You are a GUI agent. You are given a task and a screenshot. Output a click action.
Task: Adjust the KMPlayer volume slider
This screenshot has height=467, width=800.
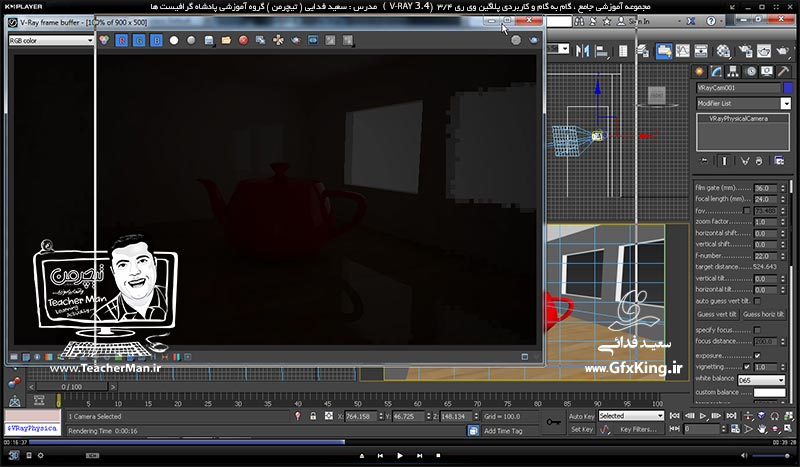coord(771,455)
